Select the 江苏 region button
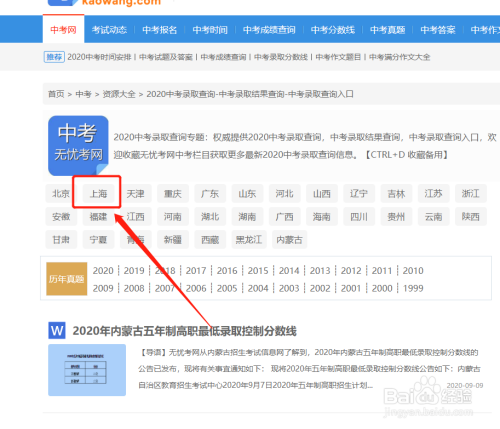Image resolution: width=500 pixels, height=429 pixels. [433, 193]
